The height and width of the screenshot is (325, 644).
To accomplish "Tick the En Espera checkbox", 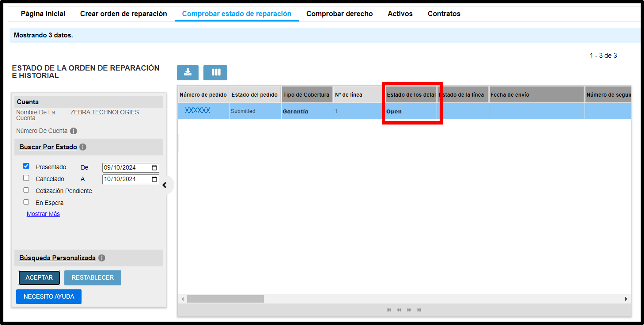I will pyautogui.click(x=26, y=202).
